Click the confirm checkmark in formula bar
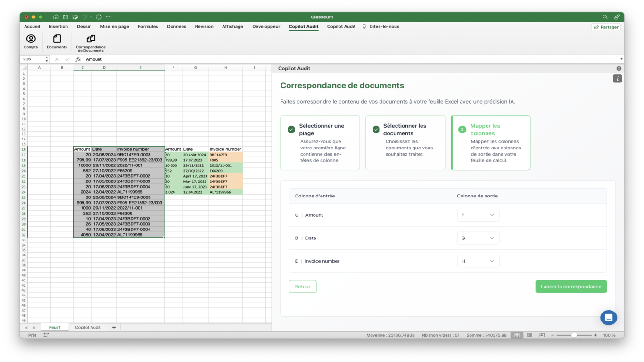The height and width of the screenshot is (362, 644). click(67, 59)
